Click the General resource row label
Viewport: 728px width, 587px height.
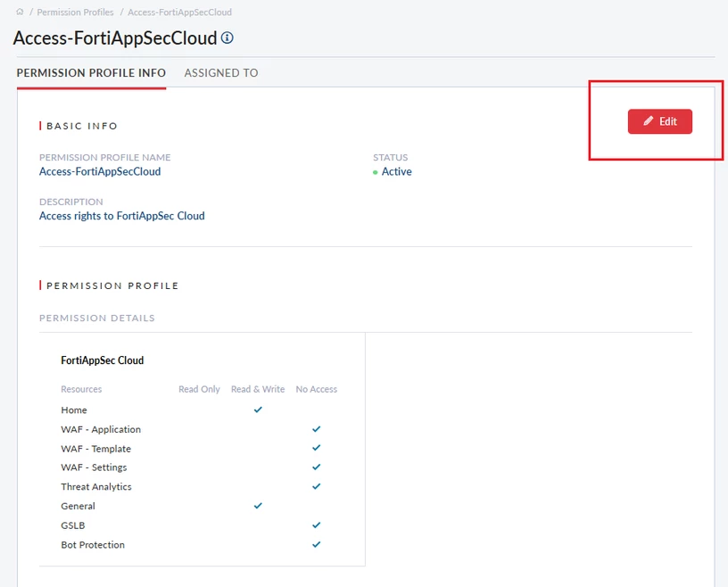(x=78, y=506)
